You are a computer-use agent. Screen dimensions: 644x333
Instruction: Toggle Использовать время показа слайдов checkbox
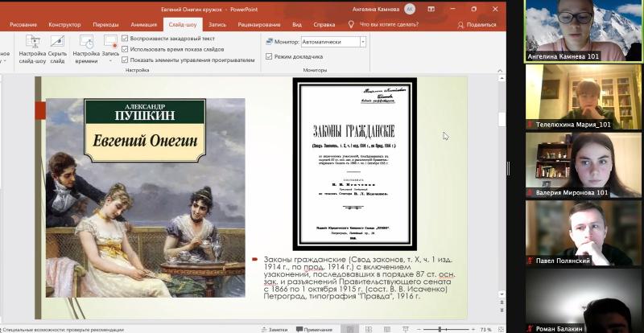(125, 49)
